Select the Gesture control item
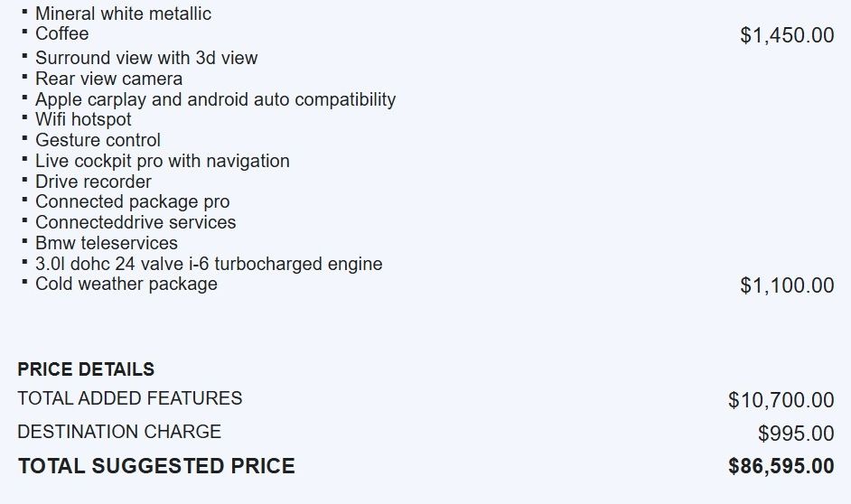This screenshot has height=504, width=851. (98, 140)
